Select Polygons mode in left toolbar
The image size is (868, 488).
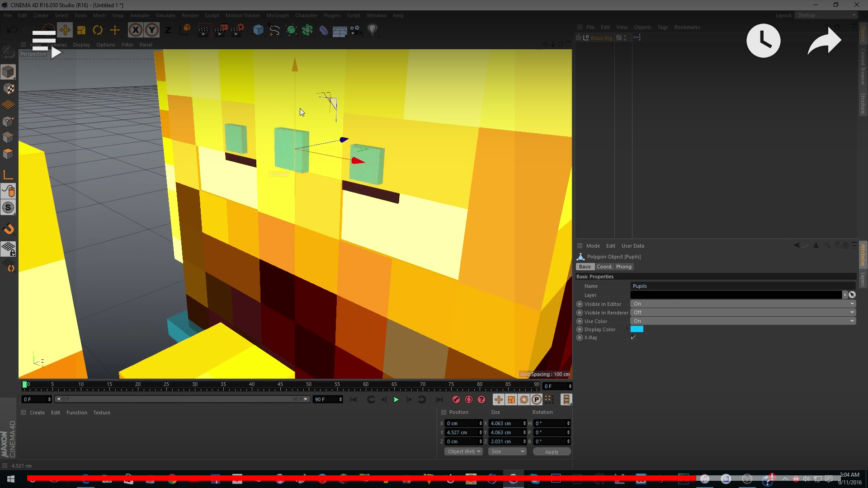tap(8, 154)
